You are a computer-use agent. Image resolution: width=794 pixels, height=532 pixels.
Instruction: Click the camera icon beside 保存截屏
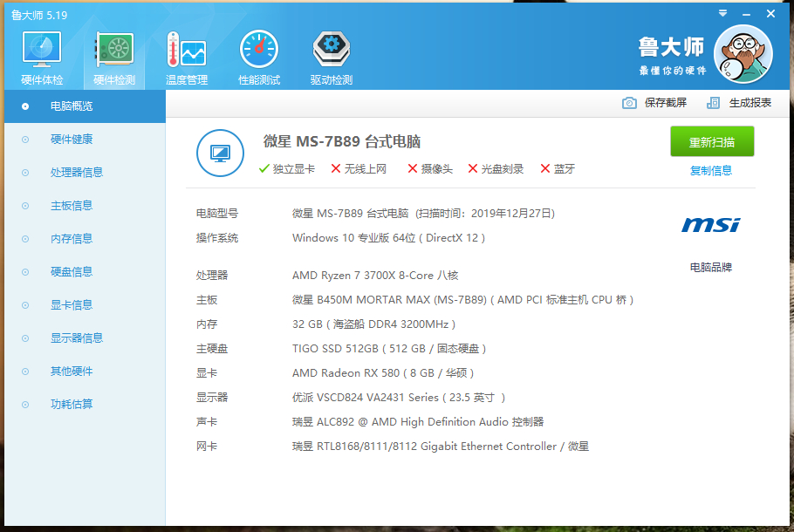click(629, 103)
